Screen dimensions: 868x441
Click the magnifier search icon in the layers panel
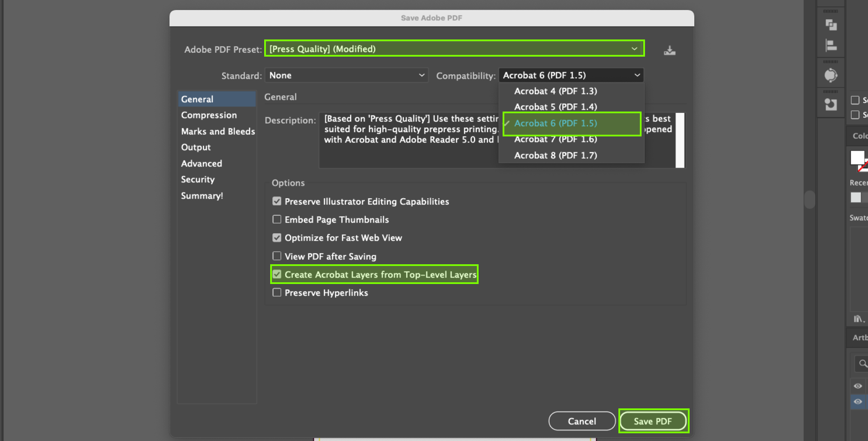(863, 364)
